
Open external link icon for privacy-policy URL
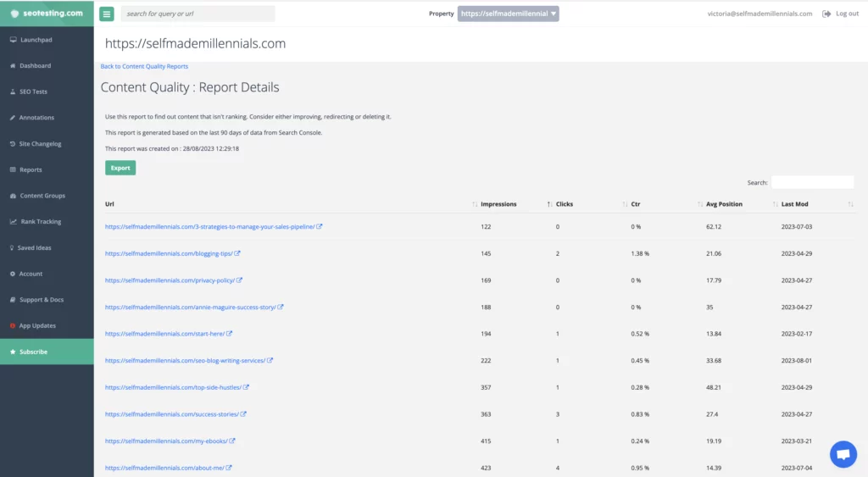pyautogui.click(x=239, y=280)
